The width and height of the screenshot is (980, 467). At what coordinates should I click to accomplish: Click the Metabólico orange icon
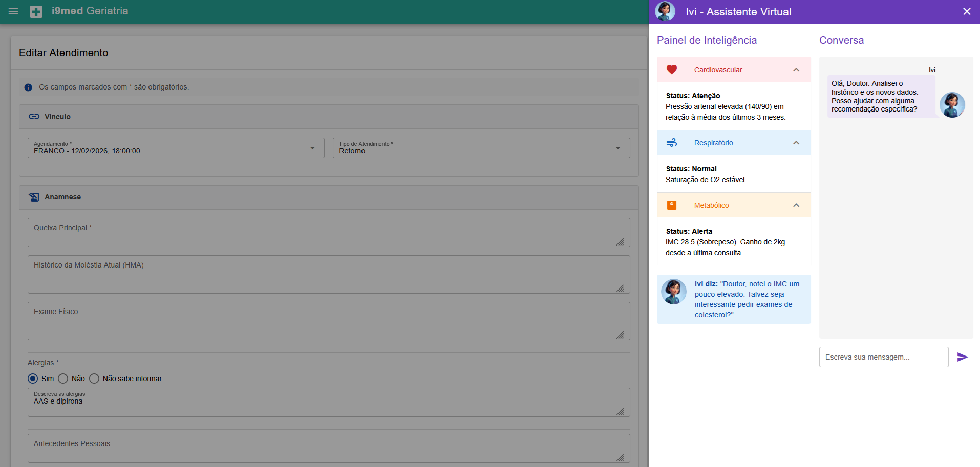point(672,205)
